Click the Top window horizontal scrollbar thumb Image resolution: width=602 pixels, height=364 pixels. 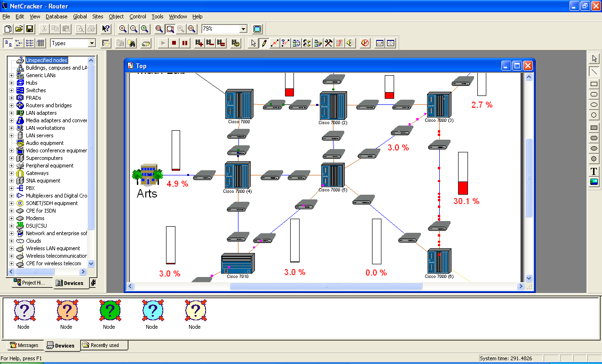[x=326, y=286]
